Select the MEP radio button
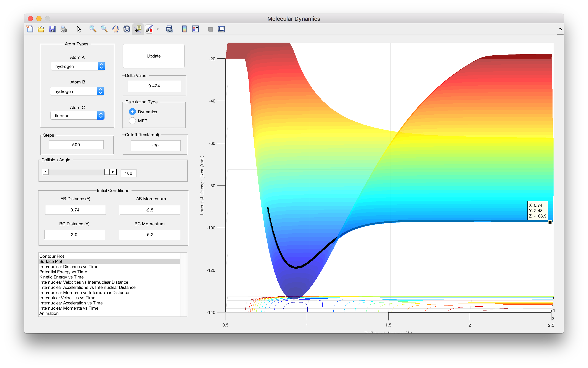Screen dimensions: 588x368 click(x=132, y=121)
